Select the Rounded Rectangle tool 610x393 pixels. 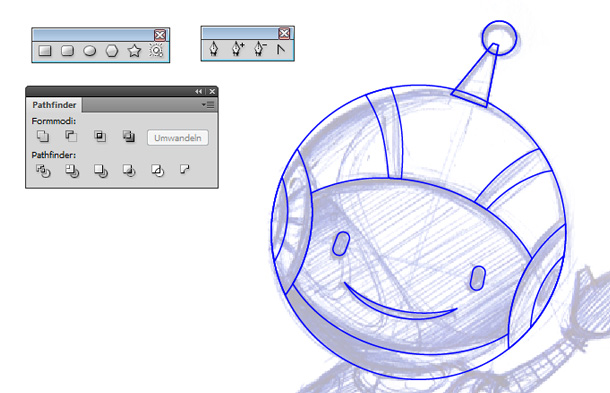tap(67, 51)
